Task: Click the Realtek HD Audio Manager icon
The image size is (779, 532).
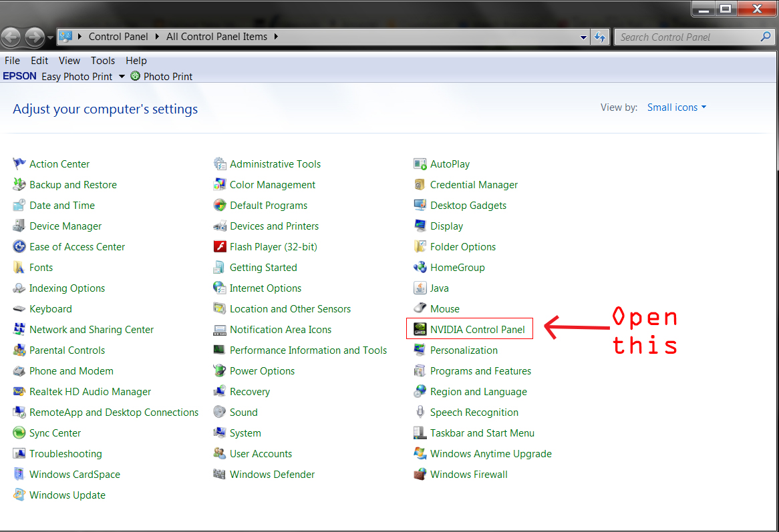Action: click(x=19, y=392)
